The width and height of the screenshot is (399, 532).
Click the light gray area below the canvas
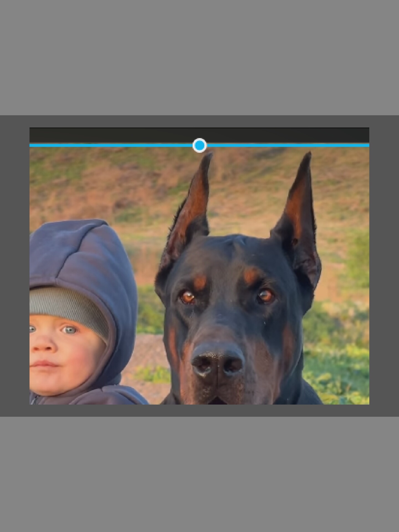[199, 474]
